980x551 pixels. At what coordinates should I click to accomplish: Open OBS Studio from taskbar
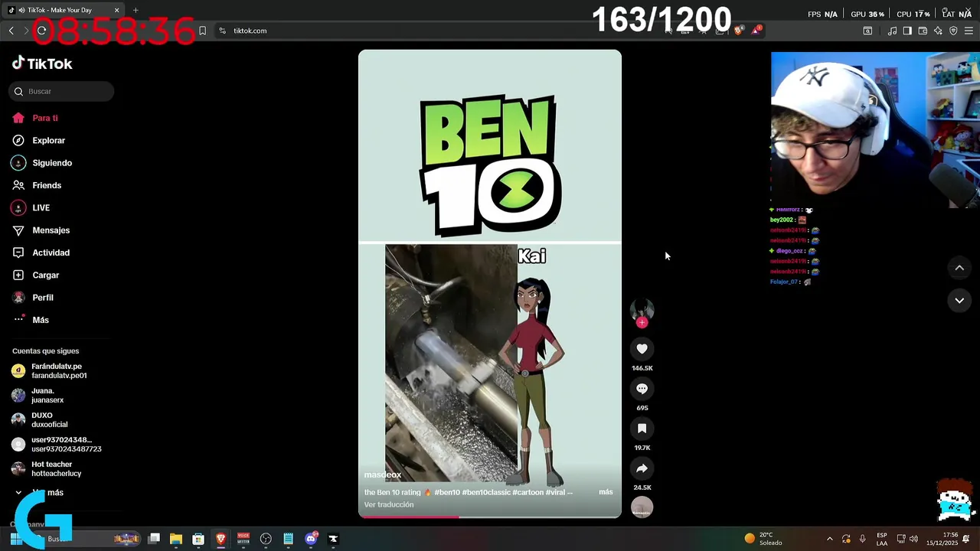pos(266,539)
